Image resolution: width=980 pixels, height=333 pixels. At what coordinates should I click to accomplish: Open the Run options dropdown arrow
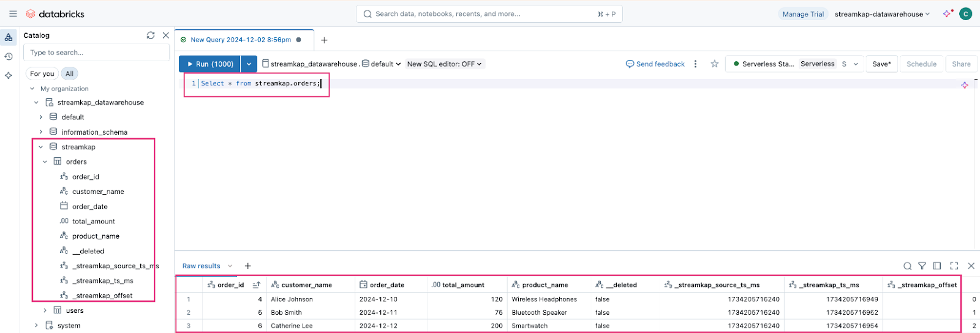pos(249,64)
